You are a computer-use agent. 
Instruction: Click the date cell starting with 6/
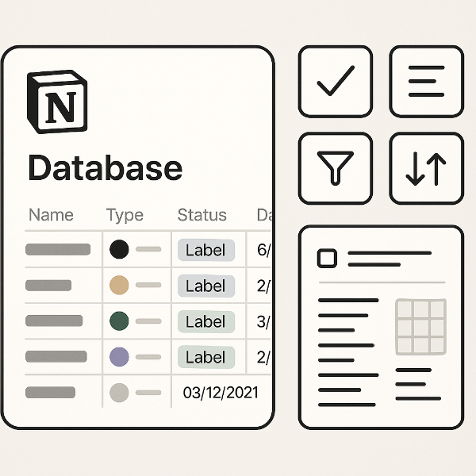(x=263, y=250)
